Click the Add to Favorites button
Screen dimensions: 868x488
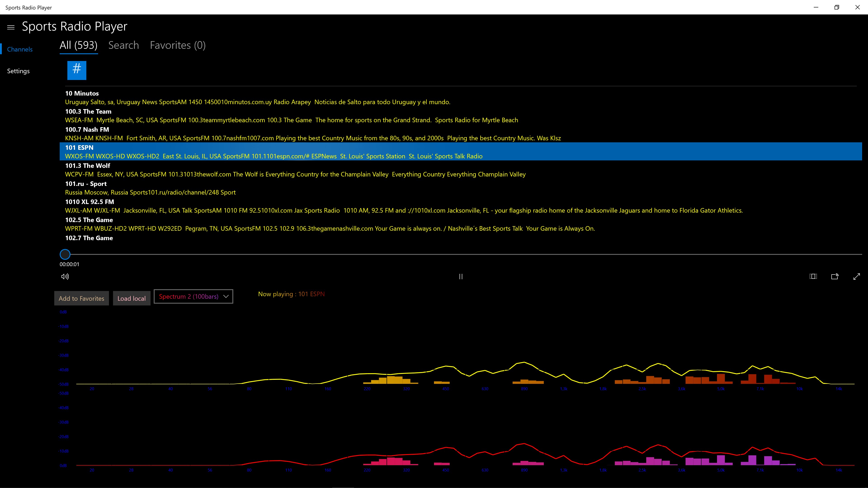pos(82,298)
